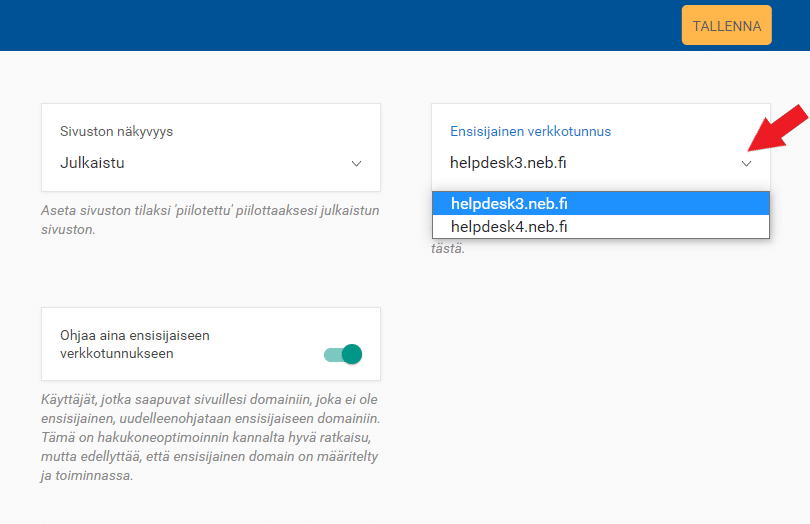
Task: Click the selected helpdesk3.neb.fi field value
Action: (515, 162)
